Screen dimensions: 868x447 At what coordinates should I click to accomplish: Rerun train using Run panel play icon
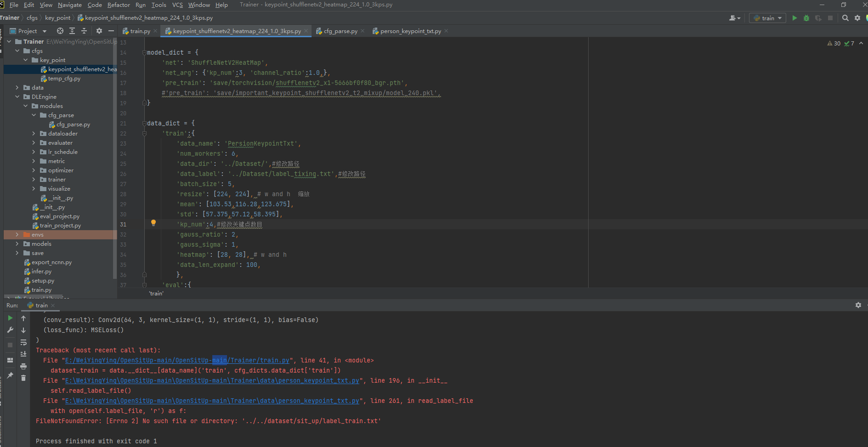click(x=10, y=318)
